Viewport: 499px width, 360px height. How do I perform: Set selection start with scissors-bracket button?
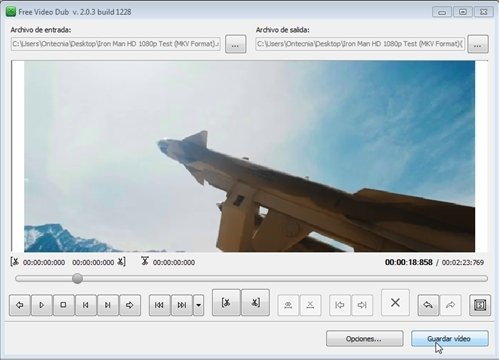pyautogui.click(x=226, y=302)
